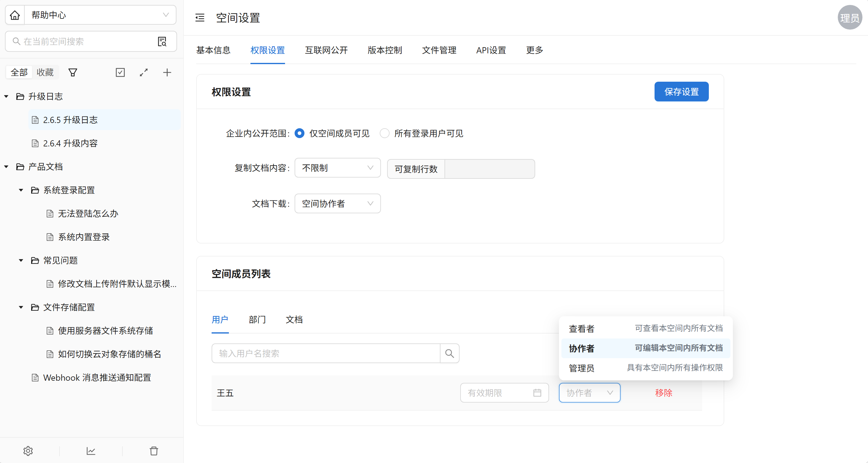Select 所有登录用户可见 radio option
868x463 pixels.
click(384, 133)
